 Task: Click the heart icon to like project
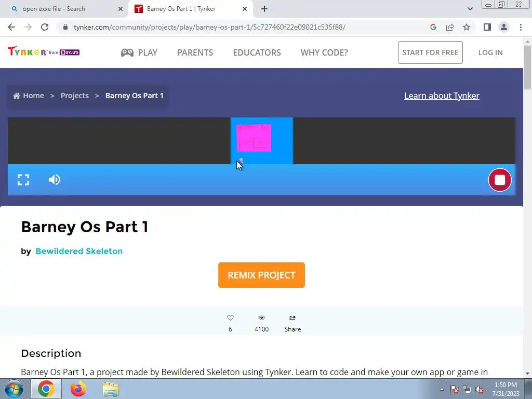(x=230, y=318)
